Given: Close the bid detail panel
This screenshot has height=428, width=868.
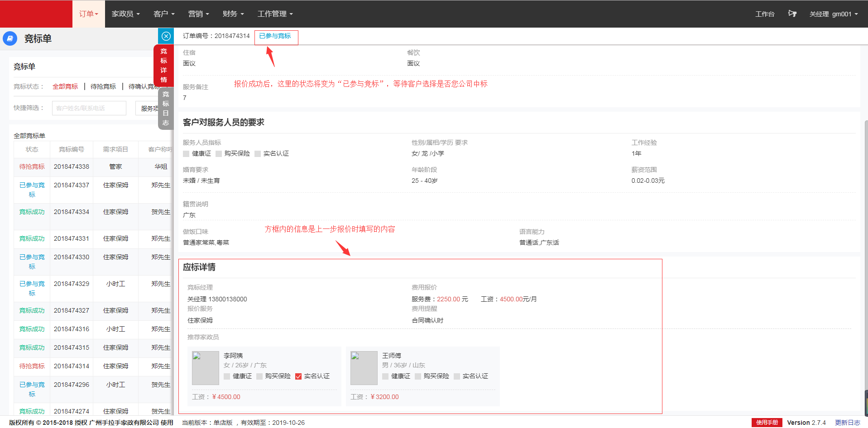Looking at the screenshot, I should 166,36.
